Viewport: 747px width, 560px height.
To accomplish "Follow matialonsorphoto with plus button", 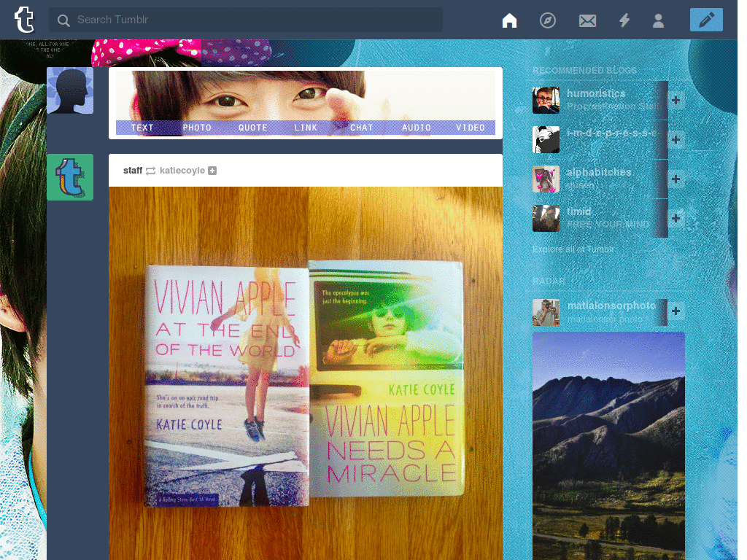I will (x=676, y=311).
